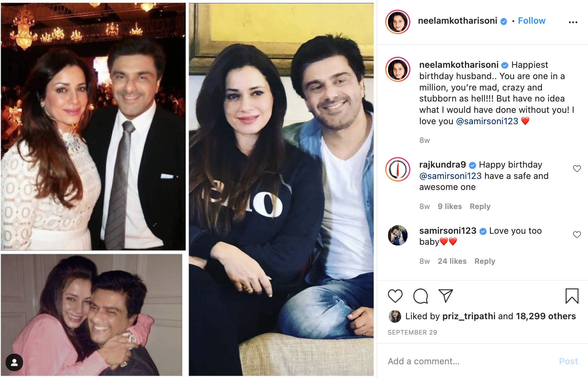Click the Post comment button
Image resolution: width=588 pixels, height=378 pixels.
568,361
